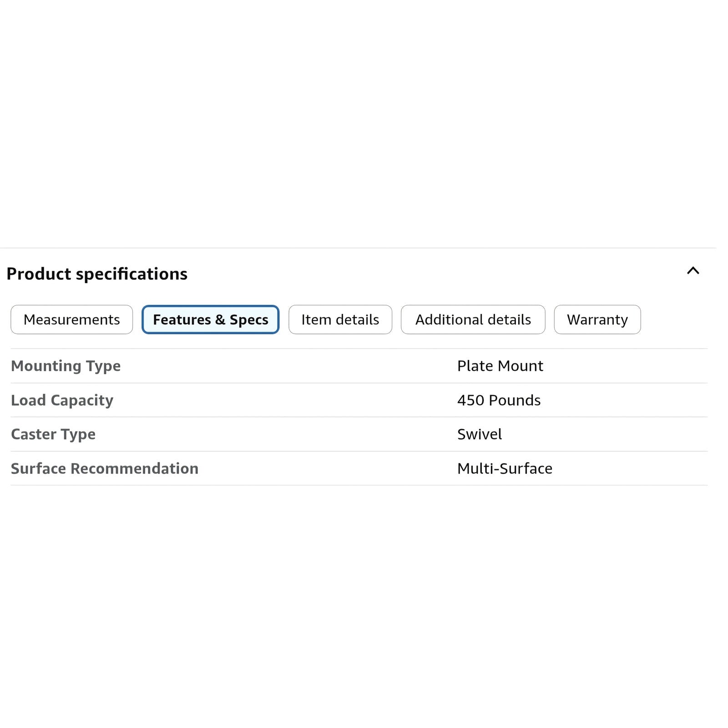
Task: View the Warranty tab
Action: click(597, 319)
